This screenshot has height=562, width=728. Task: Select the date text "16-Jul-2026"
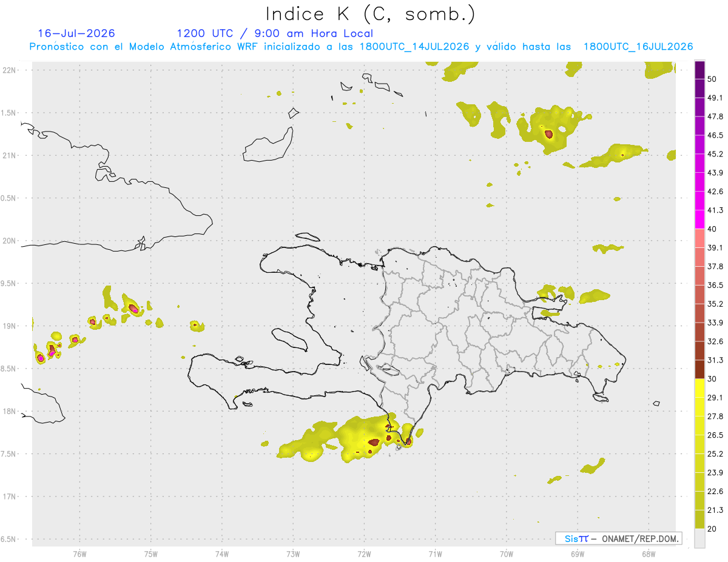pyautogui.click(x=76, y=33)
